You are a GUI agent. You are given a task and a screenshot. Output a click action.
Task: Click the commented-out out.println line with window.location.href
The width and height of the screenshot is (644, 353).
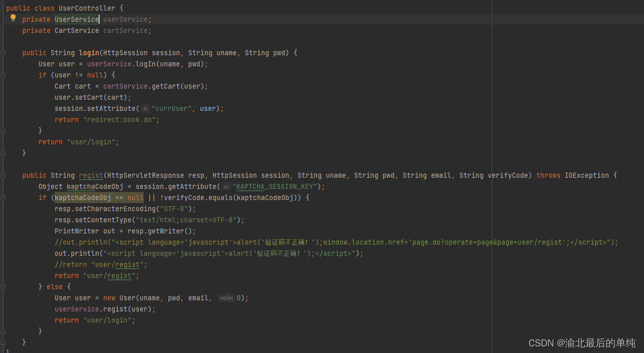click(336, 242)
